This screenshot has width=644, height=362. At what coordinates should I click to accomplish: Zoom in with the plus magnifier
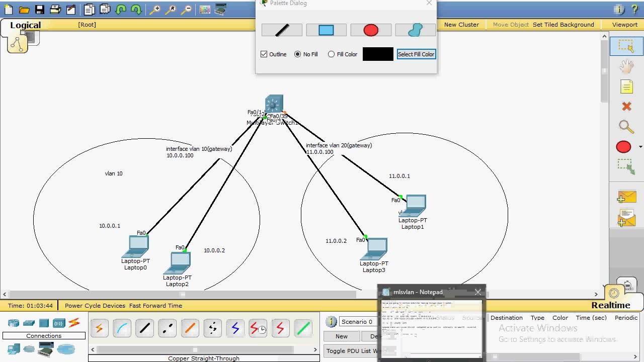click(155, 9)
